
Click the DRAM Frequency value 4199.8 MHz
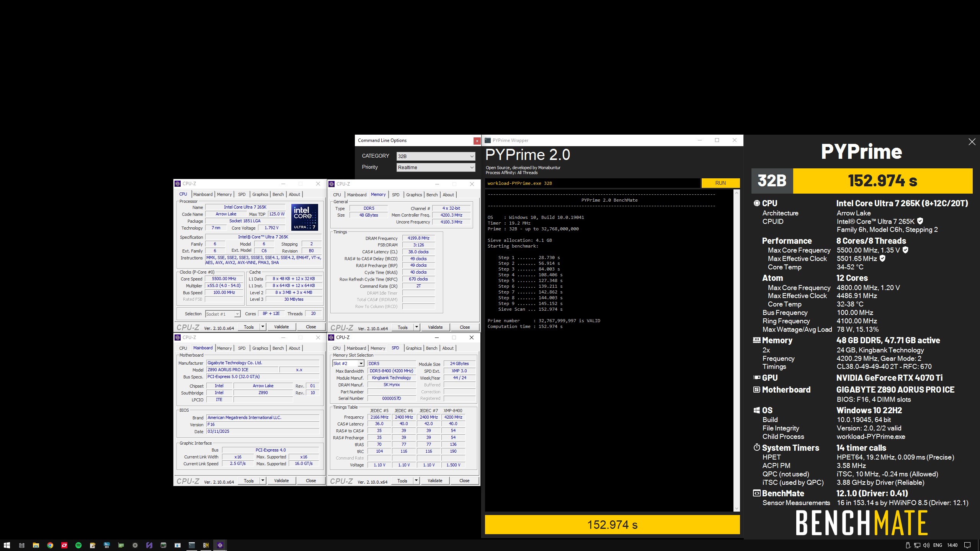click(x=418, y=238)
